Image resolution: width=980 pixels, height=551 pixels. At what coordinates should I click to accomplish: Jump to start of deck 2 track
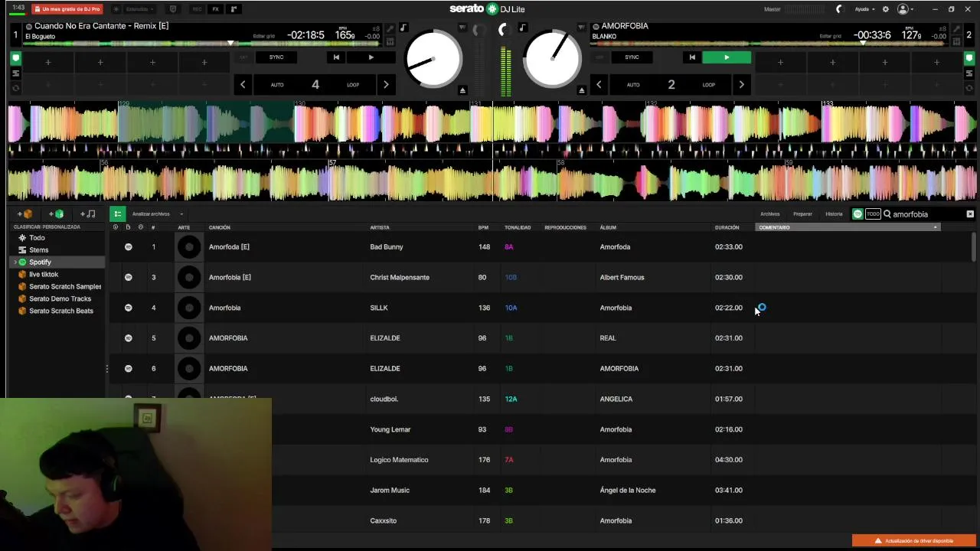[692, 57]
